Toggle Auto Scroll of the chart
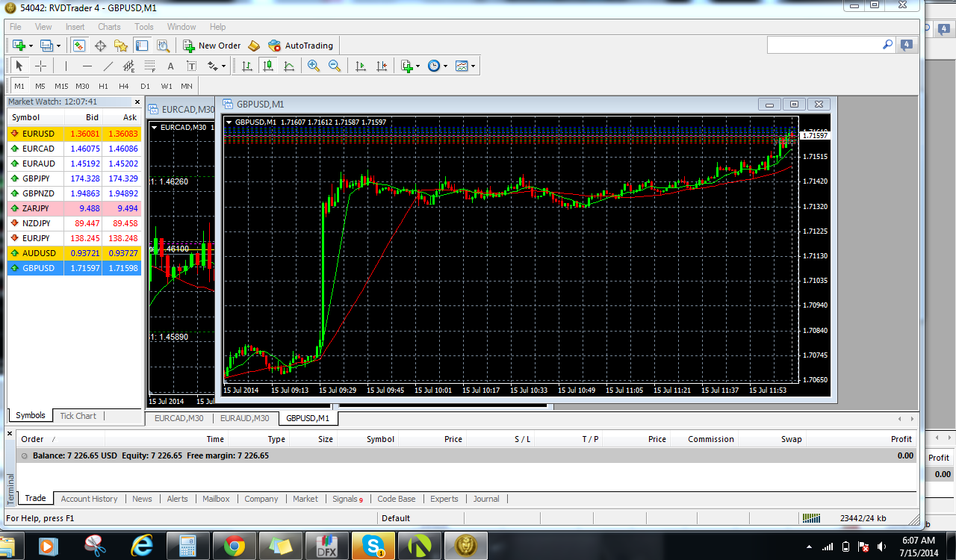This screenshot has width=956, height=560. [361, 66]
